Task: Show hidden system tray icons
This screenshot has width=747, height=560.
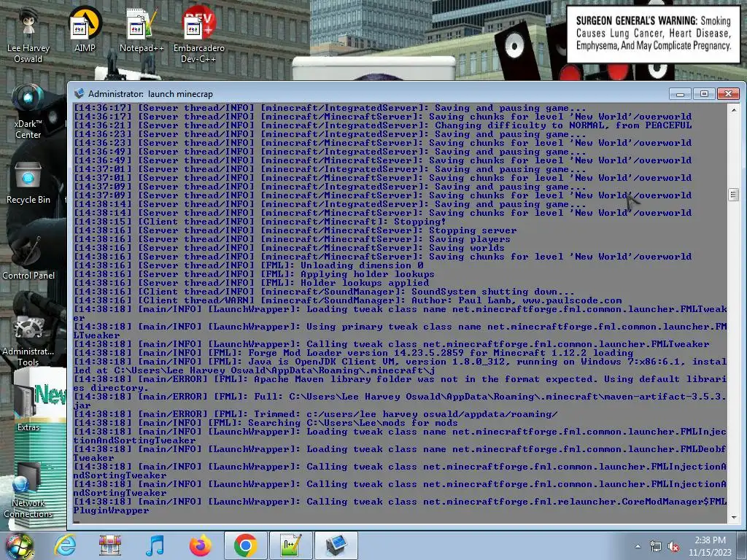Action: [x=638, y=547]
